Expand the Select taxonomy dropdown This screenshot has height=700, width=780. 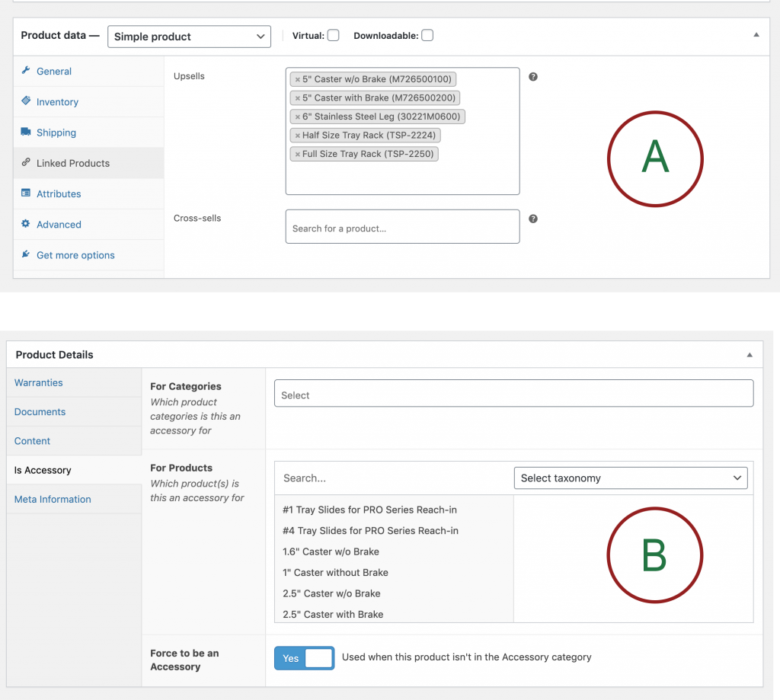(x=631, y=478)
